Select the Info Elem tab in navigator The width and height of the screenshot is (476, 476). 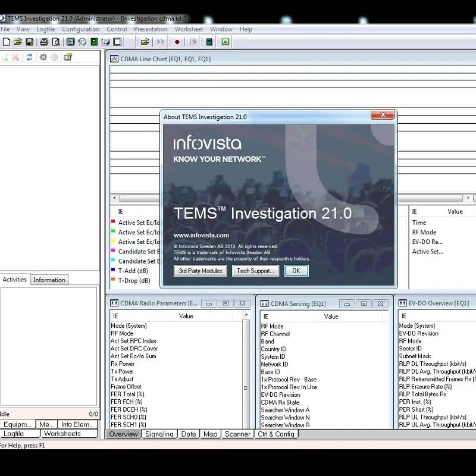tap(77, 424)
